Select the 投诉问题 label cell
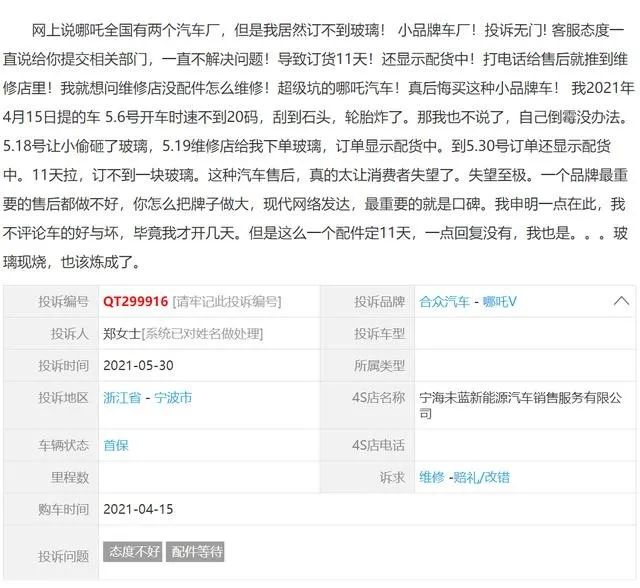 click(51, 552)
